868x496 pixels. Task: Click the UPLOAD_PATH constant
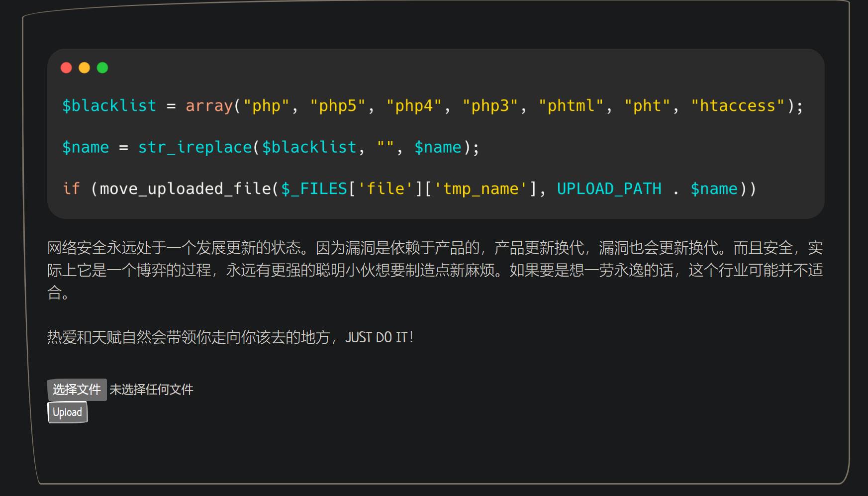pos(609,189)
